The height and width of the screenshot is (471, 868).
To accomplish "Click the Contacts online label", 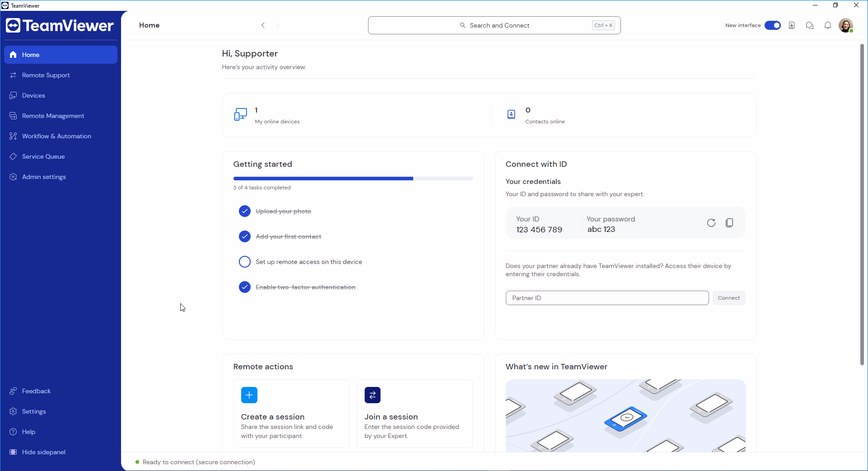I will coord(545,122).
